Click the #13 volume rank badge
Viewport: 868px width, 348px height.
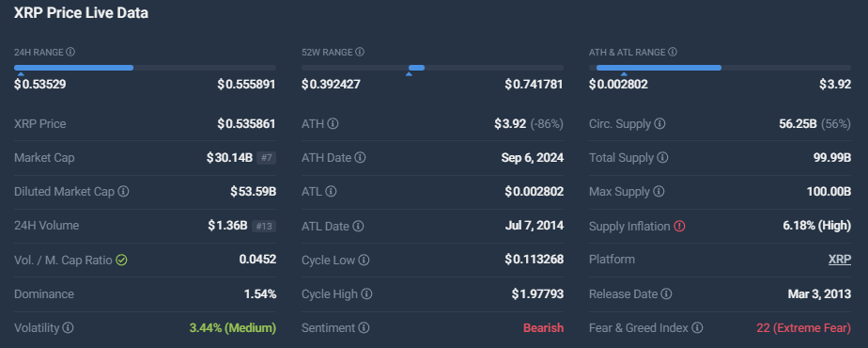point(264,226)
